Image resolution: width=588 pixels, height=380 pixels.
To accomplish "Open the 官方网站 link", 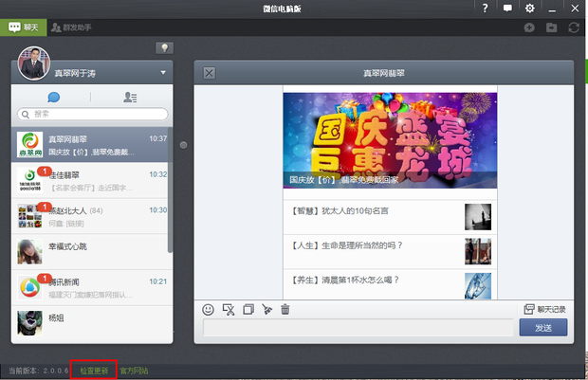I will point(134,371).
